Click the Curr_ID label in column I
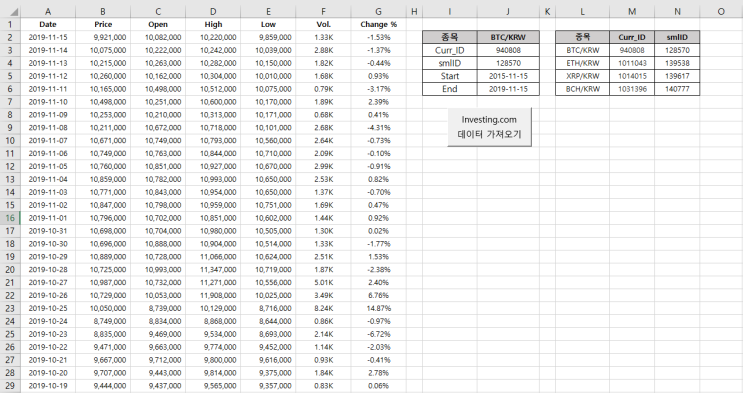This screenshot has height=393, width=743. 450,50
